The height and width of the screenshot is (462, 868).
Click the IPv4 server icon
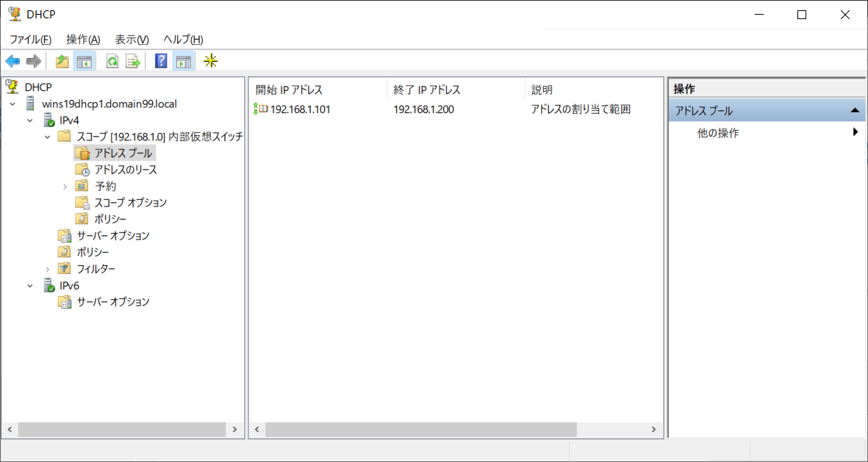(49, 120)
